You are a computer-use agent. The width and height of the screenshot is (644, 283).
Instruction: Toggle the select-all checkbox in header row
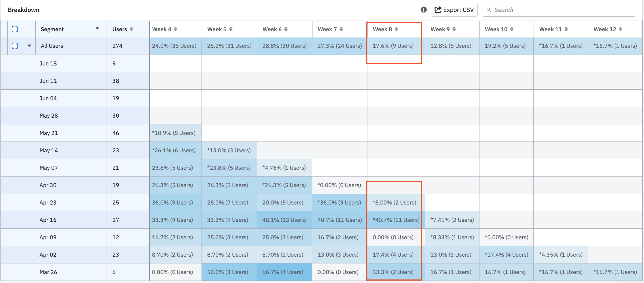coord(15,29)
